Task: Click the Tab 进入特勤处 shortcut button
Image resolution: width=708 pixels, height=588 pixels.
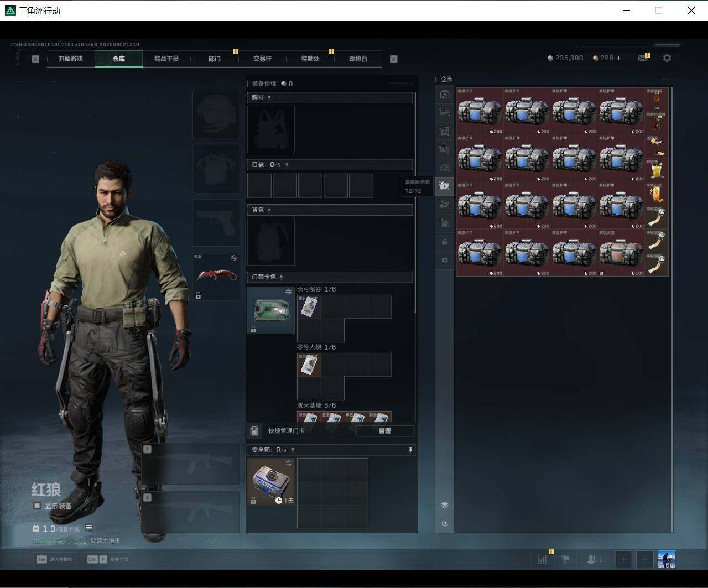Action: tap(55, 559)
